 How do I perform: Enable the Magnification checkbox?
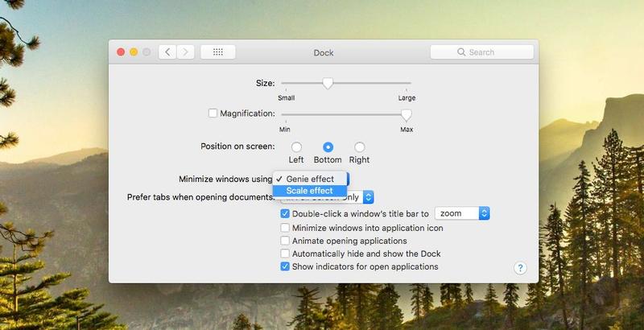213,113
